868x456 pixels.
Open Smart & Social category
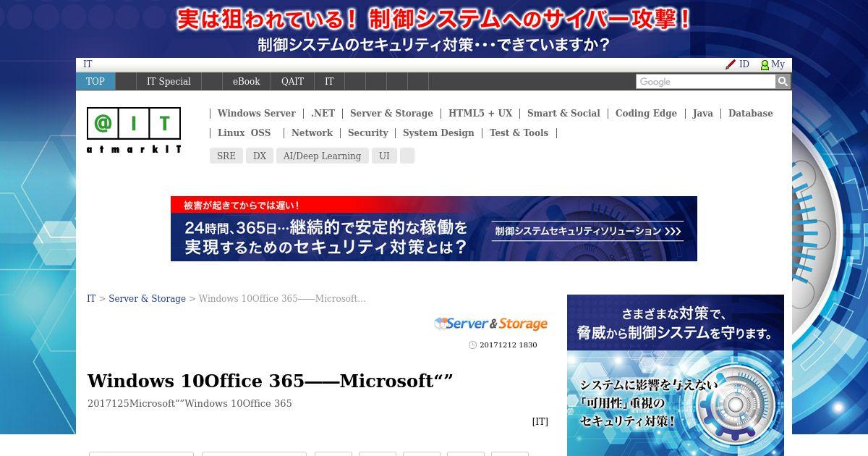coord(563,113)
